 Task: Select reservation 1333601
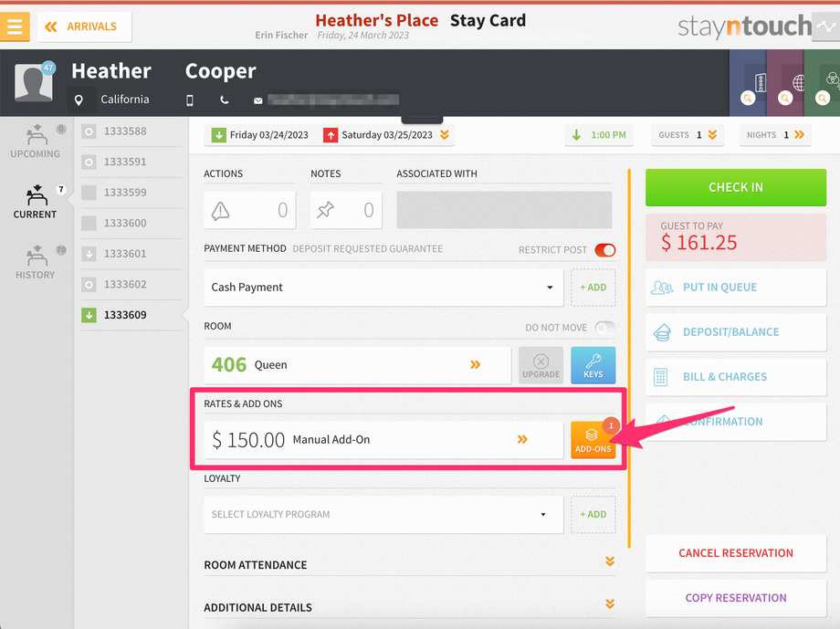coord(131,254)
